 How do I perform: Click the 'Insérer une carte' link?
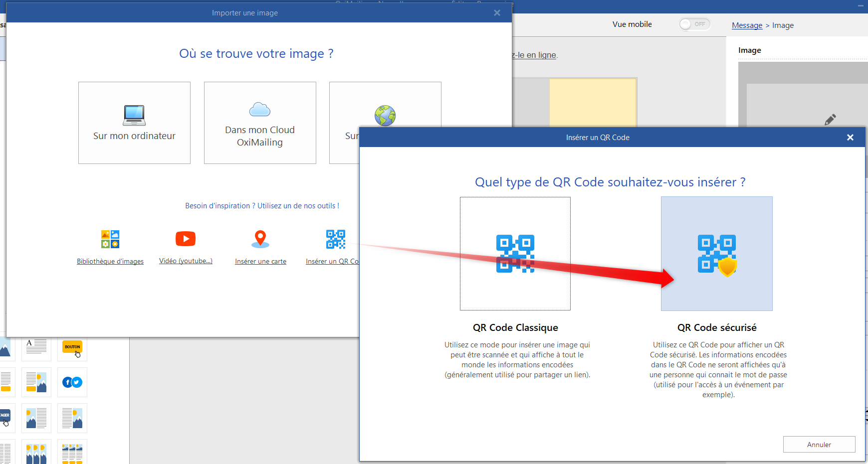(x=260, y=261)
